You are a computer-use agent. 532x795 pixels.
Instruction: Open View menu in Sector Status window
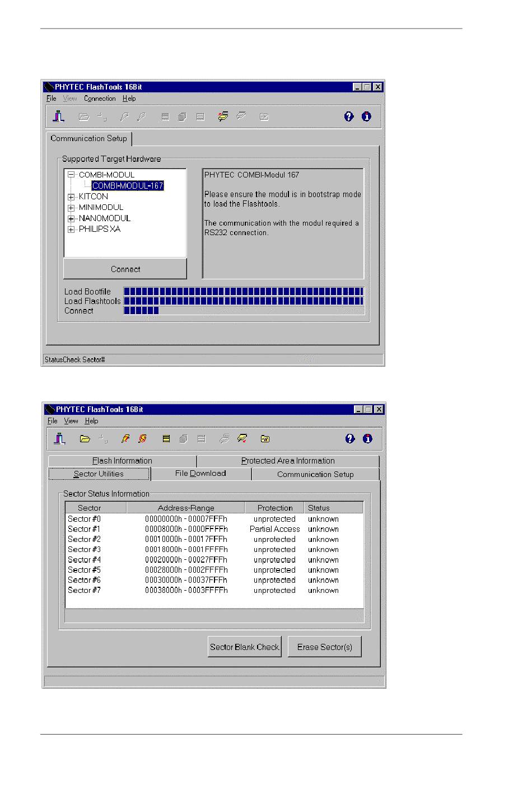pyautogui.click(x=71, y=421)
